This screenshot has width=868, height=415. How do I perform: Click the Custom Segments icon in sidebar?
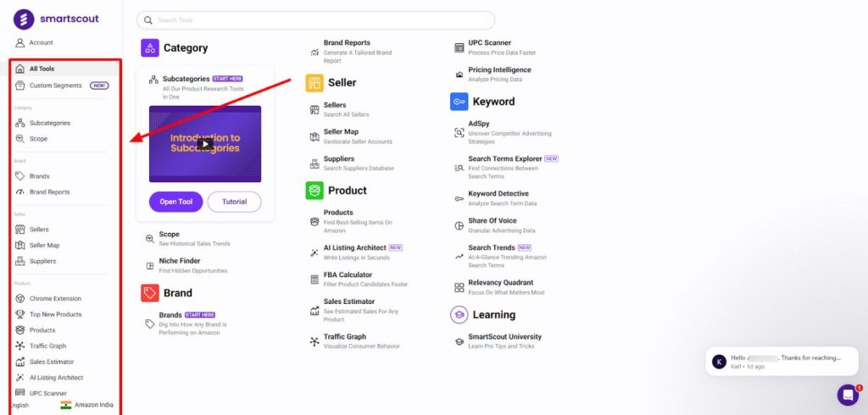[20, 86]
